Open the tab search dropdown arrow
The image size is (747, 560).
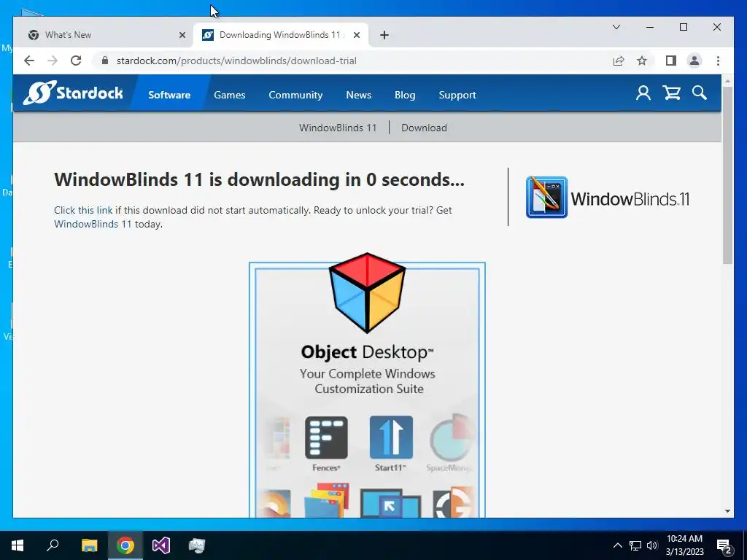(616, 27)
